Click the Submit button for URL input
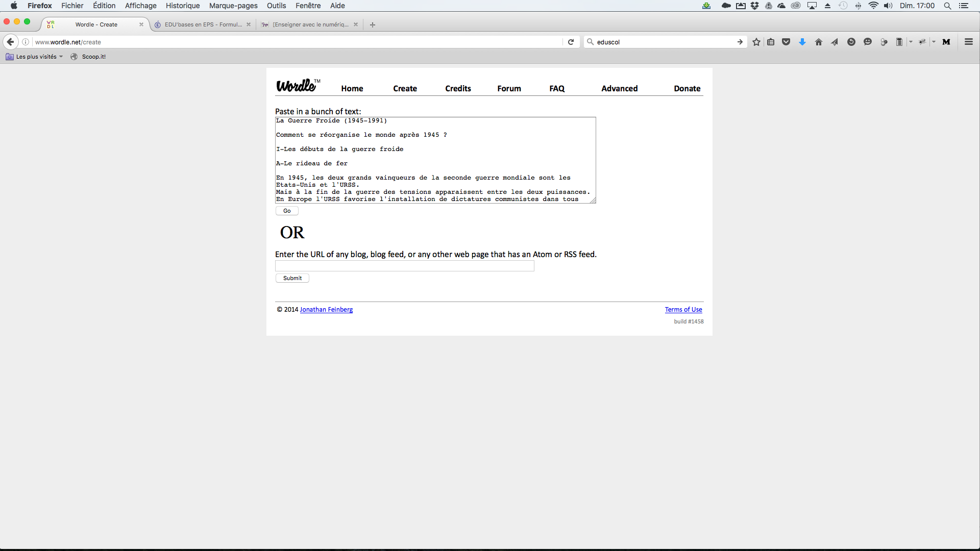The width and height of the screenshot is (980, 551). pyautogui.click(x=292, y=278)
